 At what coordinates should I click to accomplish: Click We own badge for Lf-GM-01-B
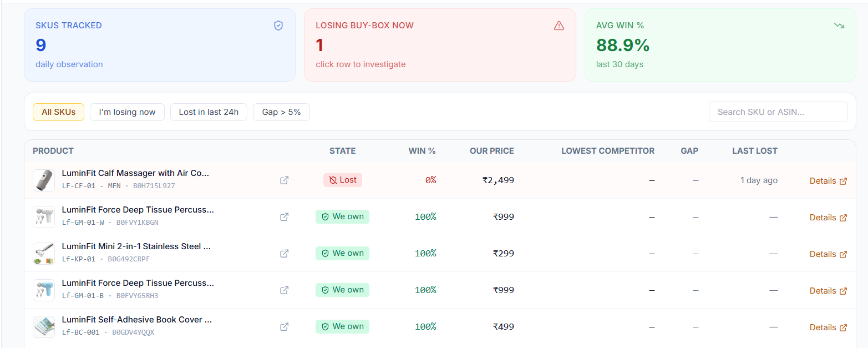[x=342, y=290]
